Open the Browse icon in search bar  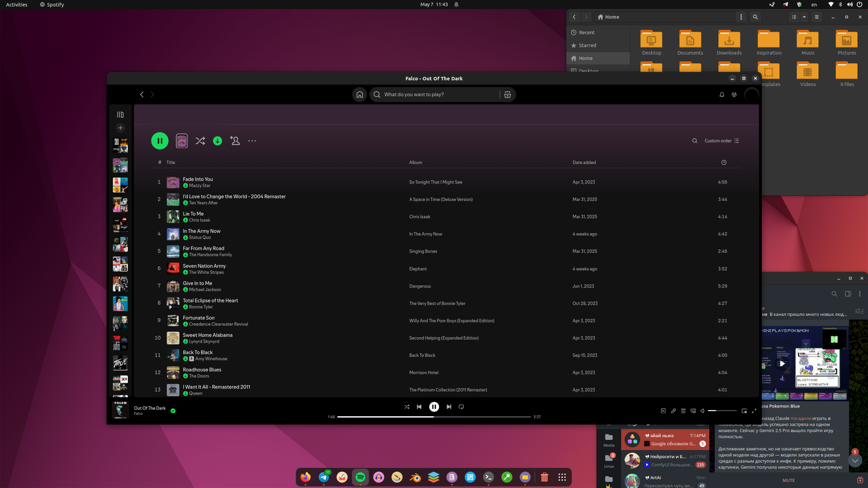click(x=507, y=94)
